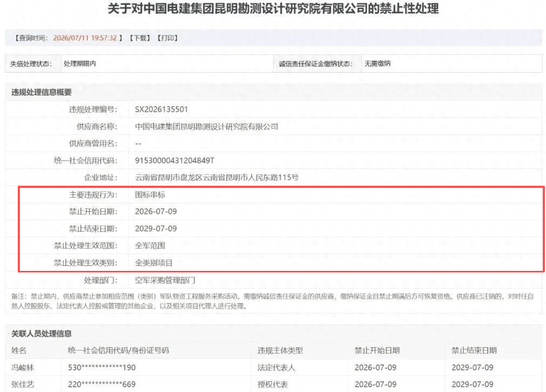Click the 供应商名称 label

(x=97, y=127)
